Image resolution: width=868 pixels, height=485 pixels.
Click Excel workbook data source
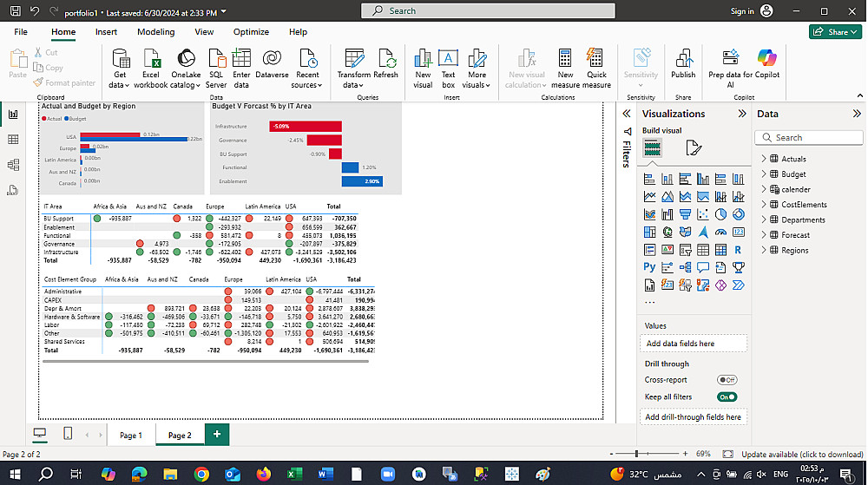pyautogui.click(x=150, y=69)
